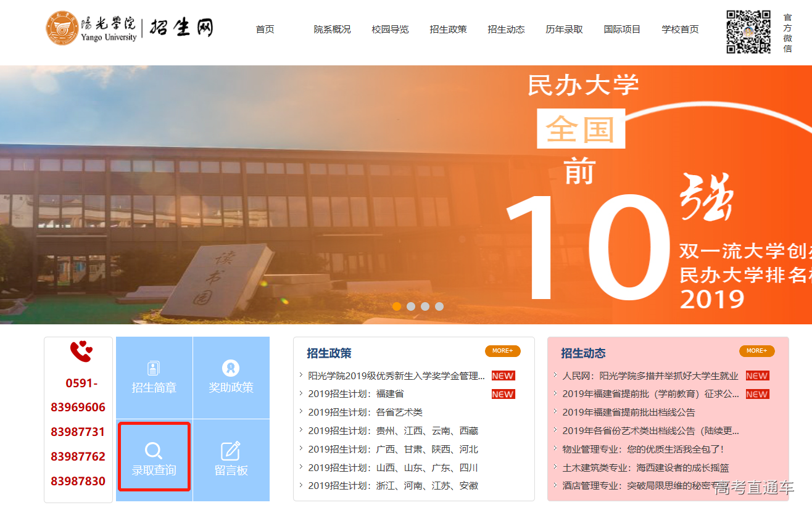812x513 pixels.
Task: Click the 录取查询 magnifier search icon
Action: (x=154, y=450)
